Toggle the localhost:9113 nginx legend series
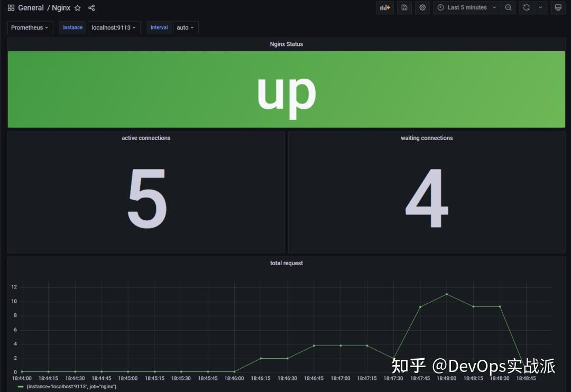Image resolution: width=571 pixels, height=392 pixels. [71, 387]
